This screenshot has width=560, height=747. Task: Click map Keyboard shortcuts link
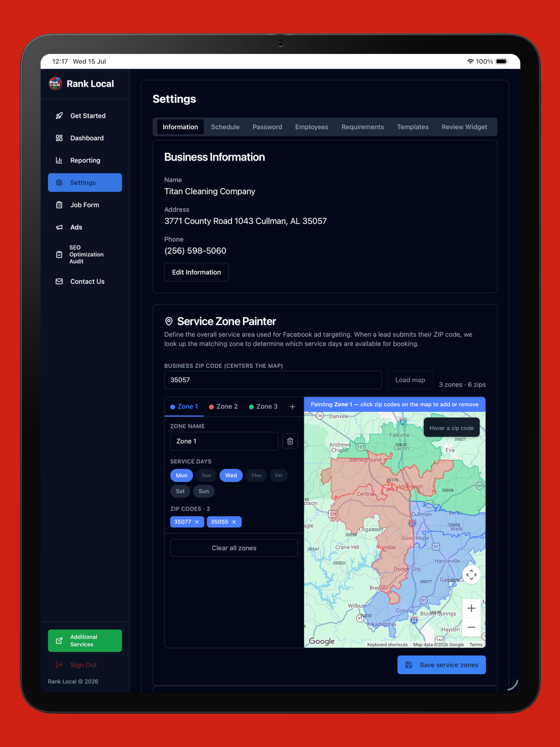(x=387, y=645)
